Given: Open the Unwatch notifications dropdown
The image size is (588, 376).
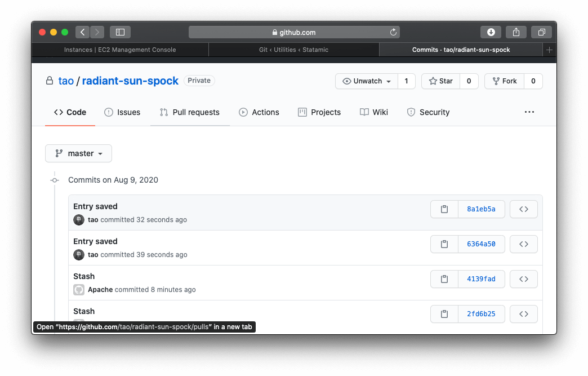Looking at the screenshot, I should click(367, 81).
